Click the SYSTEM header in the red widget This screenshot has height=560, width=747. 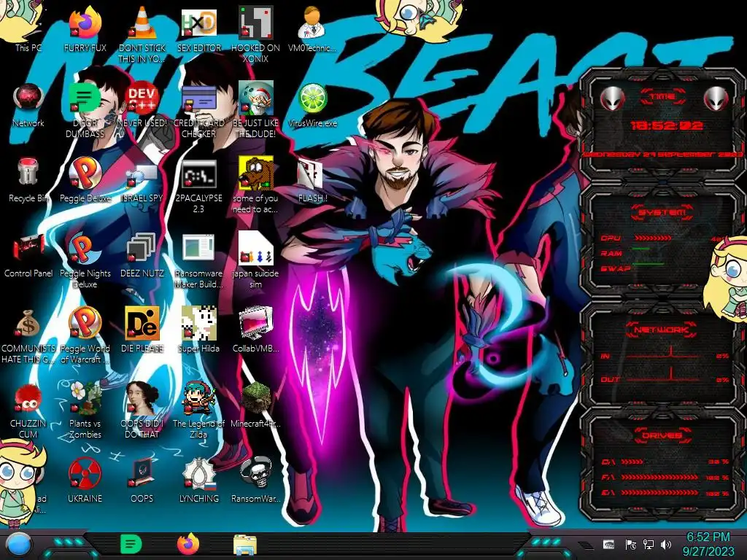click(x=662, y=212)
